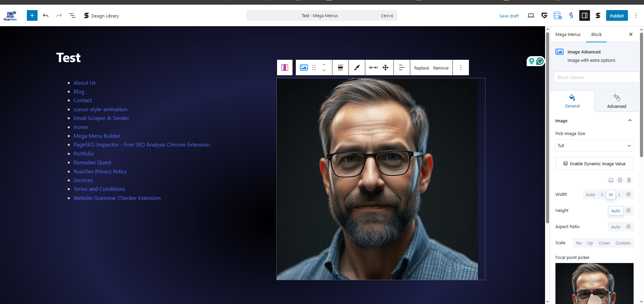Click the drag handle in block toolbar
This screenshot has height=304, width=644.
pos(314,68)
